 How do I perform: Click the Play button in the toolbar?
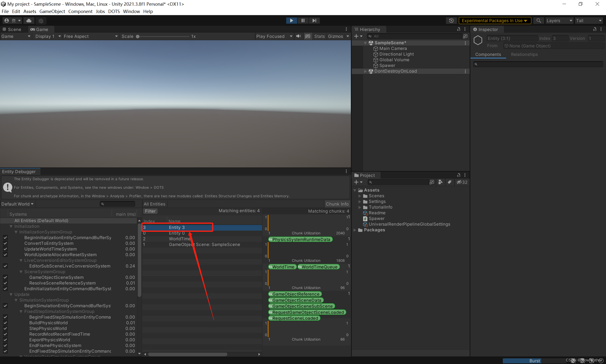291,21
